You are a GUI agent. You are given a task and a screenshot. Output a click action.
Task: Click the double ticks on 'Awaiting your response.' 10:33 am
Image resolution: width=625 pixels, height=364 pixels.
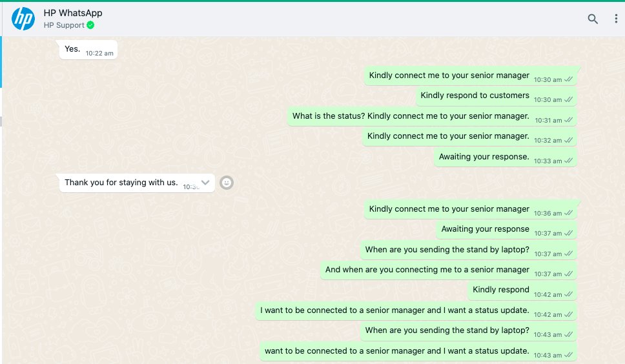click(569, 161)
